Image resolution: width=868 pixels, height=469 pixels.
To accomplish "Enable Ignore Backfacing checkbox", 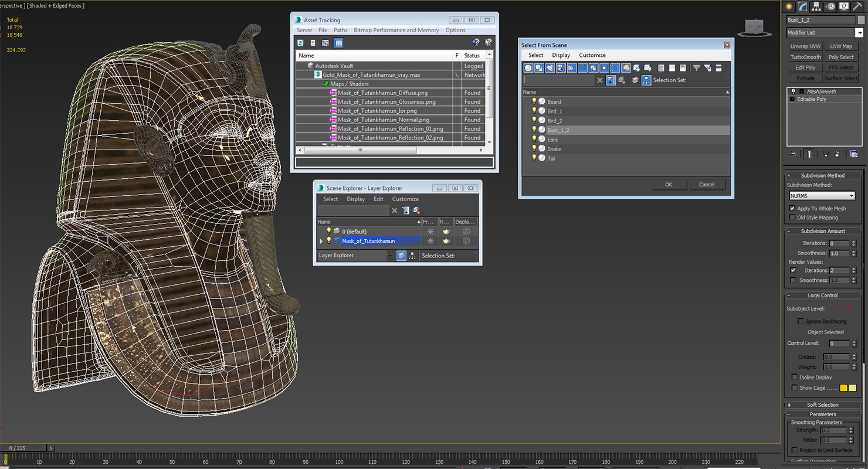I will (801, 321).
